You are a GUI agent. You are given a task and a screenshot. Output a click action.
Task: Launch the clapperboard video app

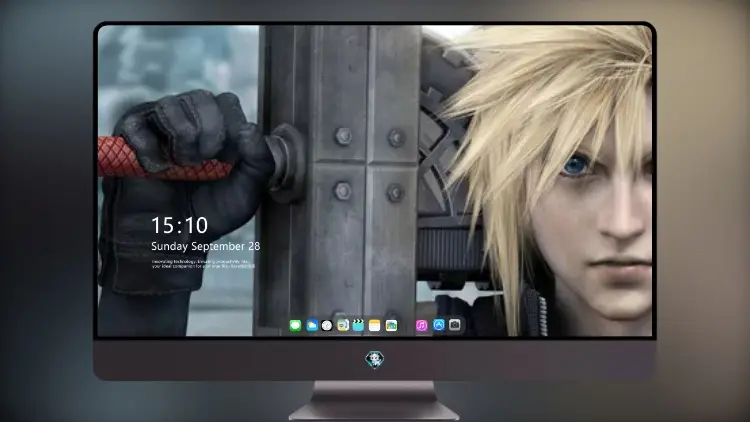pos(358,326)
